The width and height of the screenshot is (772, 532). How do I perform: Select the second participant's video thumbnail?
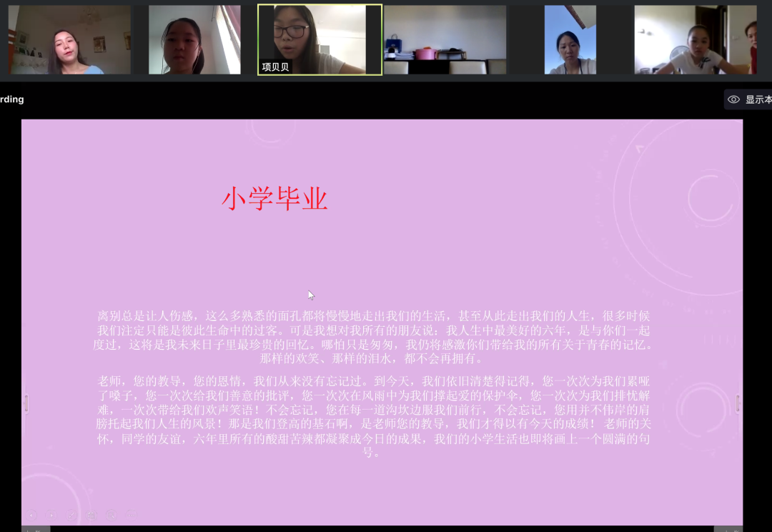[x=194, y=39]
